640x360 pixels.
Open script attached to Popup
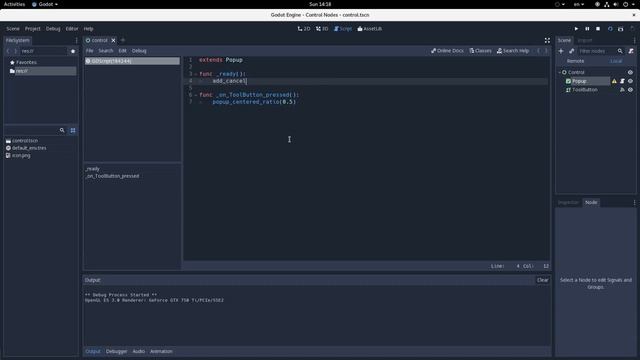pyautogui.click(x=622, y=81)
